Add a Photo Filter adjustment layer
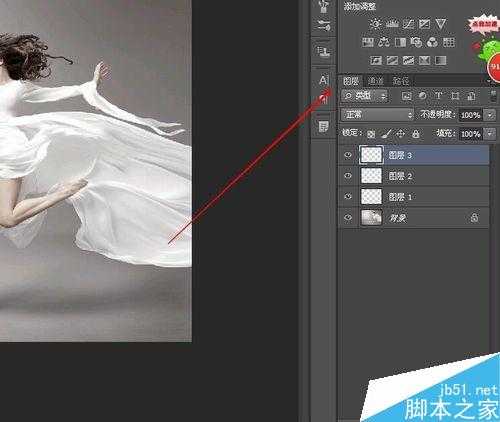Viewport: 500px width, 422px height. (x=416, y=42)
